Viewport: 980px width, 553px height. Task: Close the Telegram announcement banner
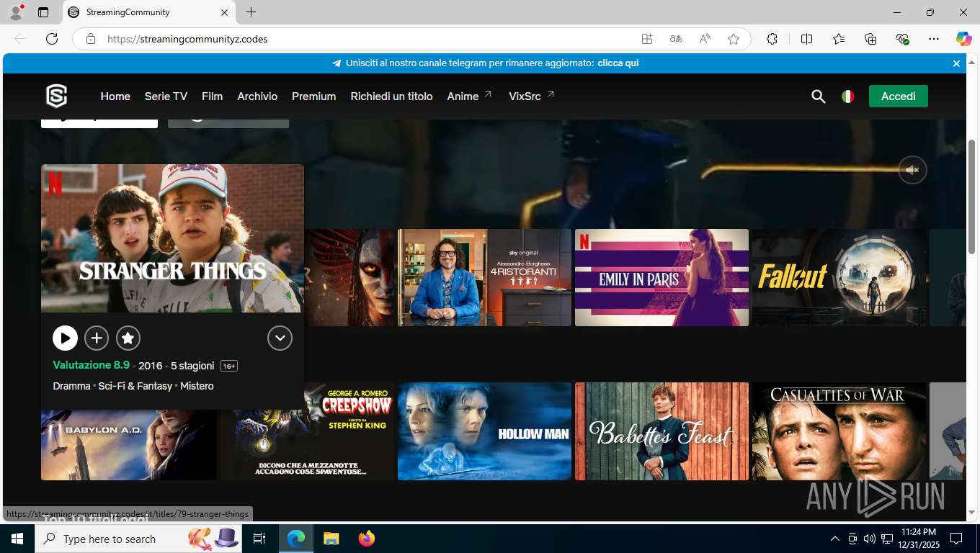point(956,63)
